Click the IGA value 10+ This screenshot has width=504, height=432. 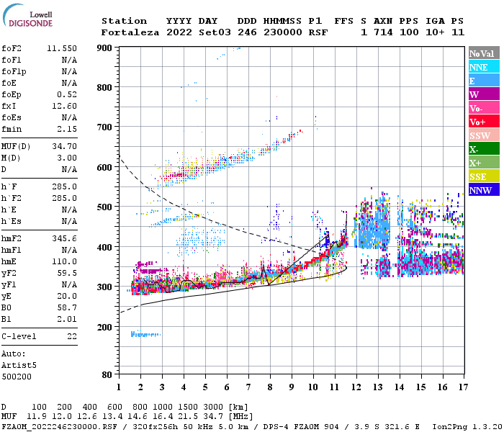pyautogui.click(x=435, y=32)
